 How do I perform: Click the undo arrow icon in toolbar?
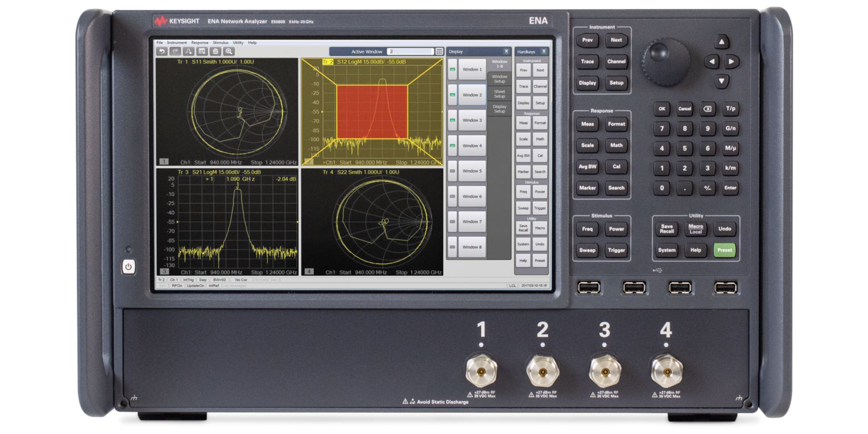(x=162, y=51)
